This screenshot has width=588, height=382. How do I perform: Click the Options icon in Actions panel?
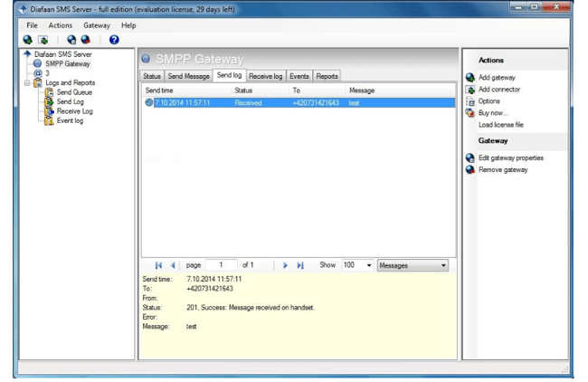[x=470, y=101]
